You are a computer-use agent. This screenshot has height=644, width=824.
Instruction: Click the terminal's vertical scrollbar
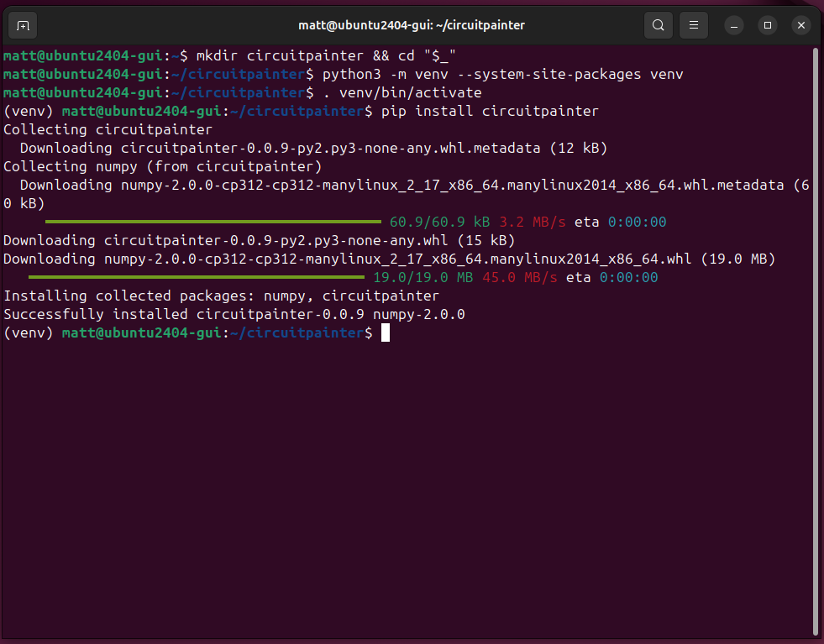tap(816, 336)
